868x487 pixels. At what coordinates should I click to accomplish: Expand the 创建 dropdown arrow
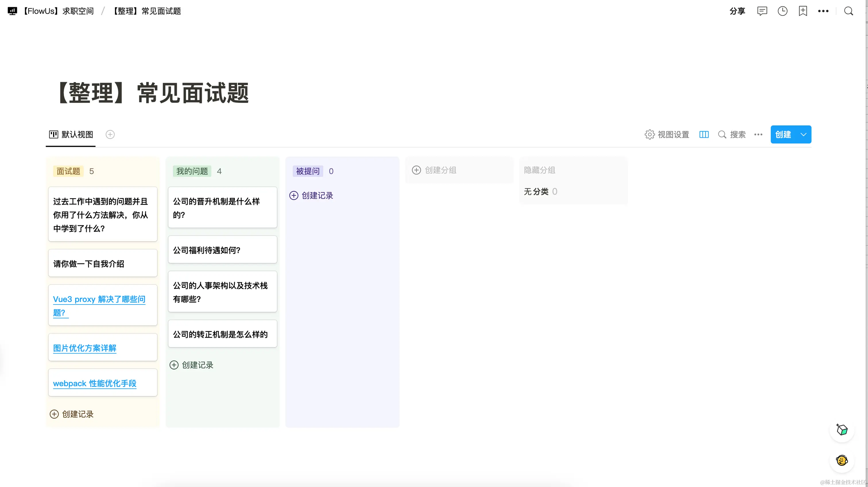coord(804,134)
